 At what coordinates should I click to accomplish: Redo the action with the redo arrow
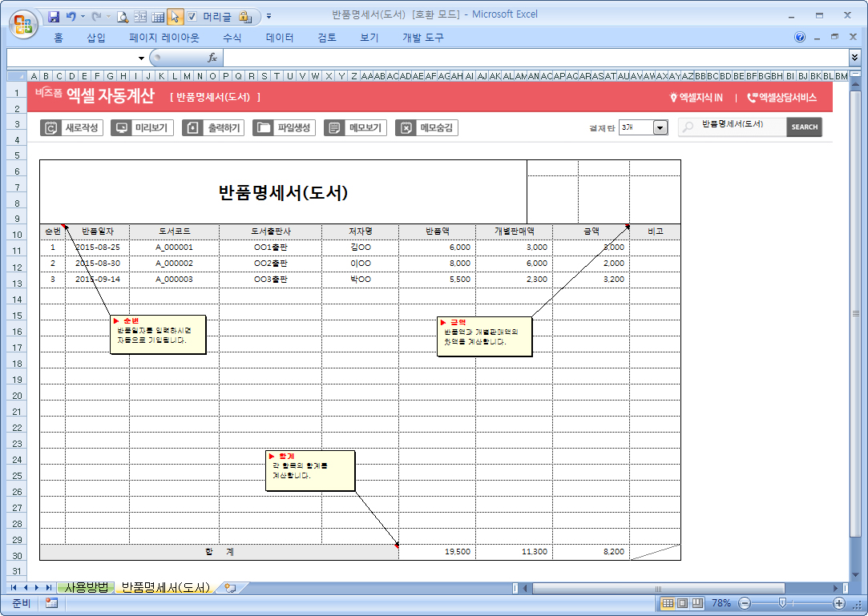pos(96,17)
